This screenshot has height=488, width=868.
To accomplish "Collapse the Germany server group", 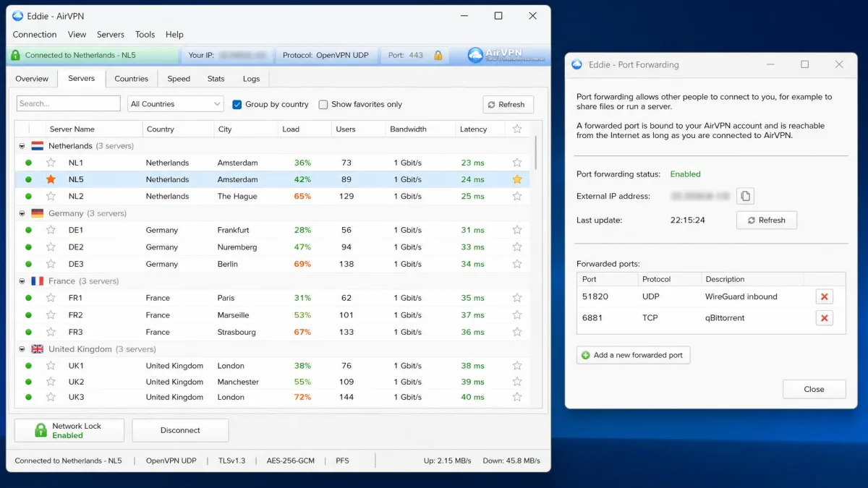I will pyautogui.click(x=22, y=213).
